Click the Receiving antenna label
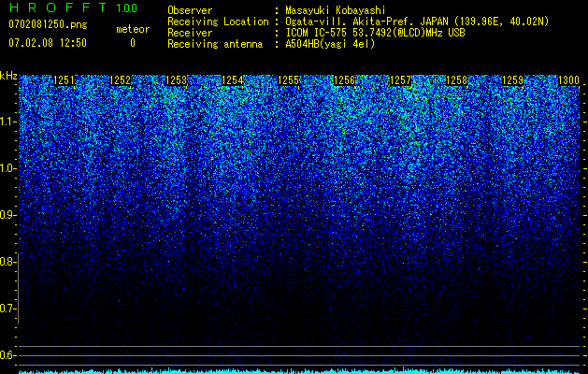Image resolution: width=588 pixels, height=374 pixels. pyautogui.click(x=215, y=44)
